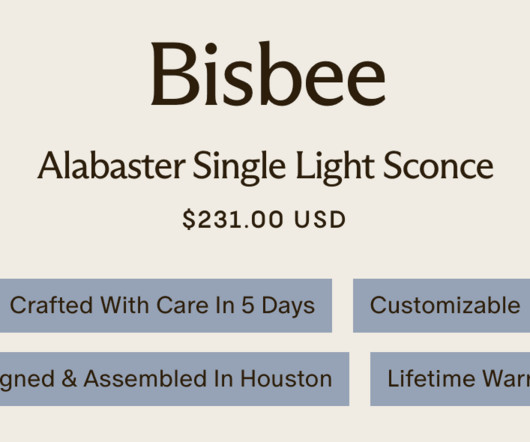
Task: Click the word Light in the subtitle
Action: click(x=335, y=167)
